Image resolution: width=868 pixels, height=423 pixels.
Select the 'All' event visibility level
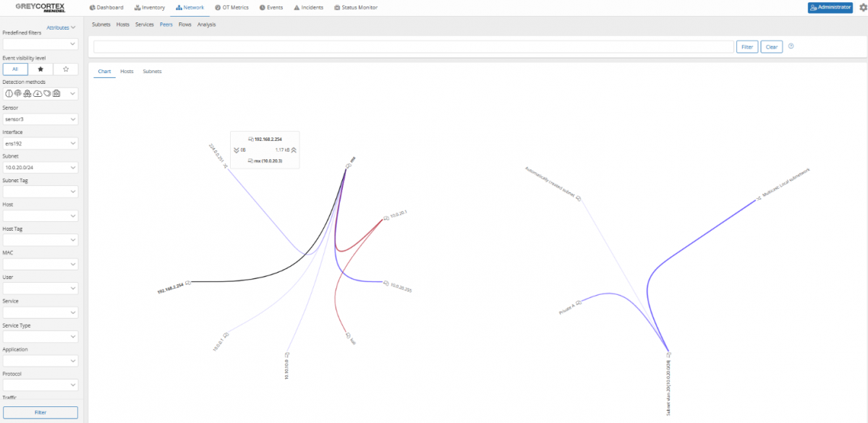click(15, 69)
